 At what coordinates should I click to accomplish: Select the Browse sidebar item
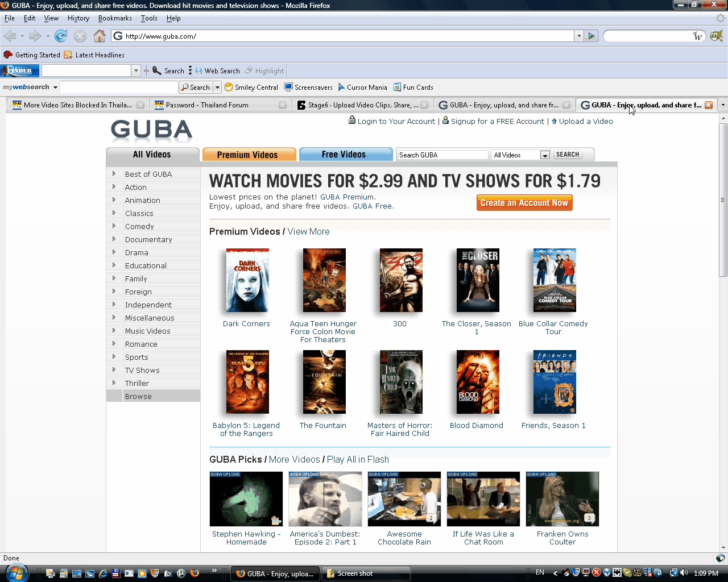click(x=153, y=396)
